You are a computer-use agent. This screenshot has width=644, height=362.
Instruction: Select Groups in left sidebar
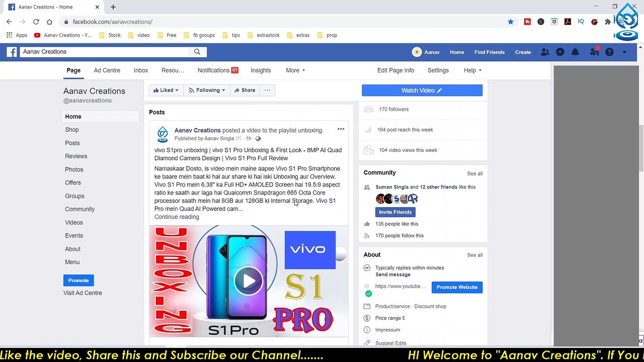(x=74, y=196)
